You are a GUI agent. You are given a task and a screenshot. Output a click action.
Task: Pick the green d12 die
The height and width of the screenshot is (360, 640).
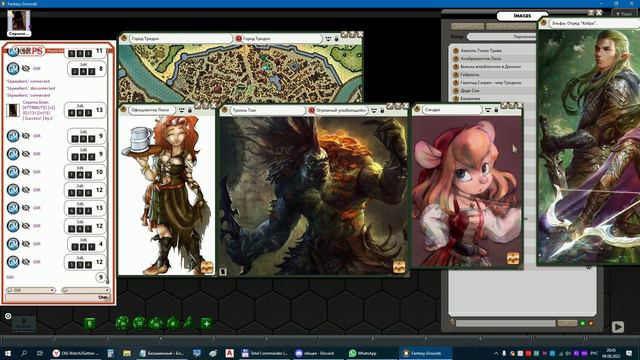(x=139, y=323)
